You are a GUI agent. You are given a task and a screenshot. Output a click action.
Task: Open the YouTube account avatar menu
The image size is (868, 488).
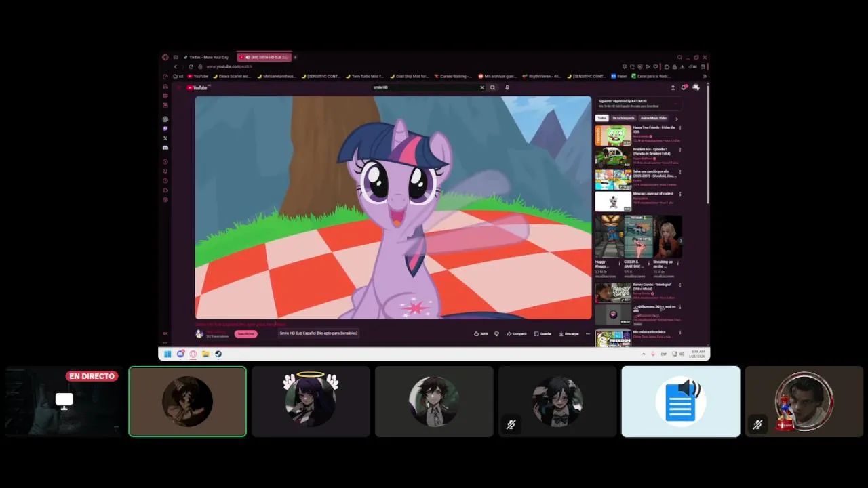(x=696, y=87)
